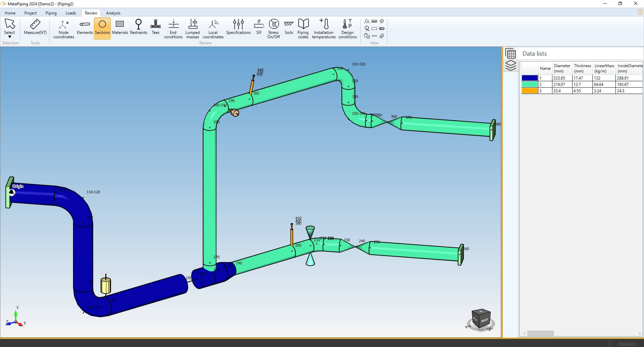The width and height of the screenshot is (644, 347).
Task: Click the RIGHT face of the view cube
Action: point(485,320)
